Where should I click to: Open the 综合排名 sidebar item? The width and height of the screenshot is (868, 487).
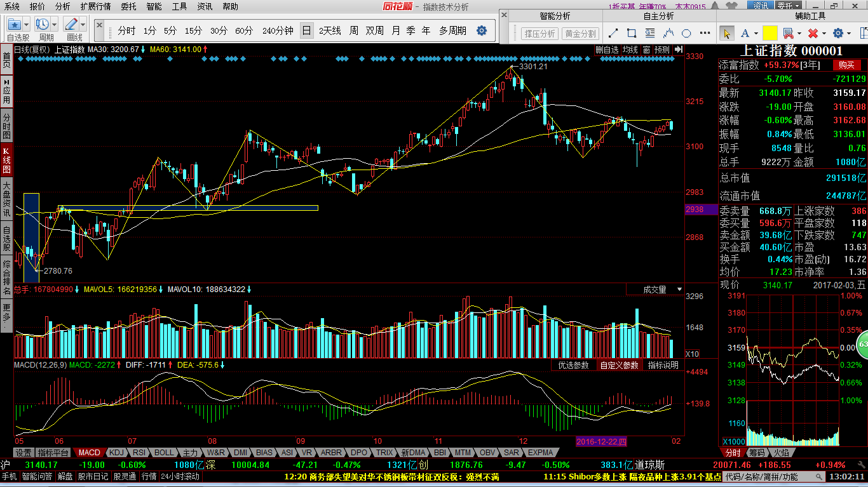6,277
